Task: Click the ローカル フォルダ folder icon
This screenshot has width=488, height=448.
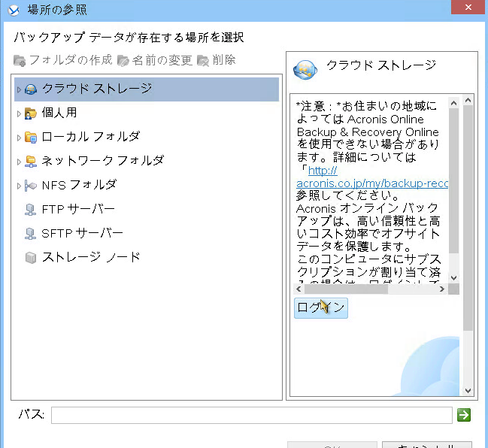Action: 31,138
